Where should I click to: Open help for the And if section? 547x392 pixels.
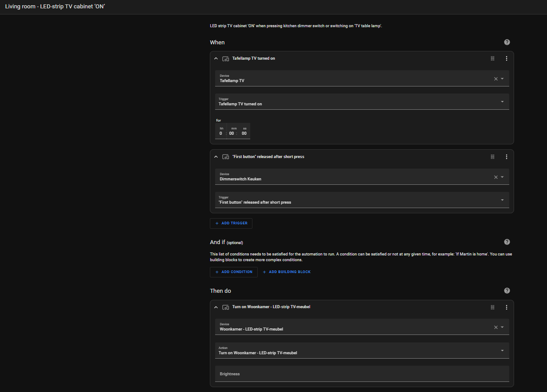[507, 242]
